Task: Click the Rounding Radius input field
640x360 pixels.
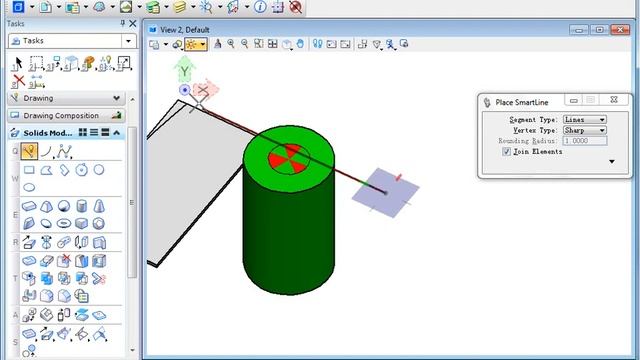Action: tap(584, 141)
